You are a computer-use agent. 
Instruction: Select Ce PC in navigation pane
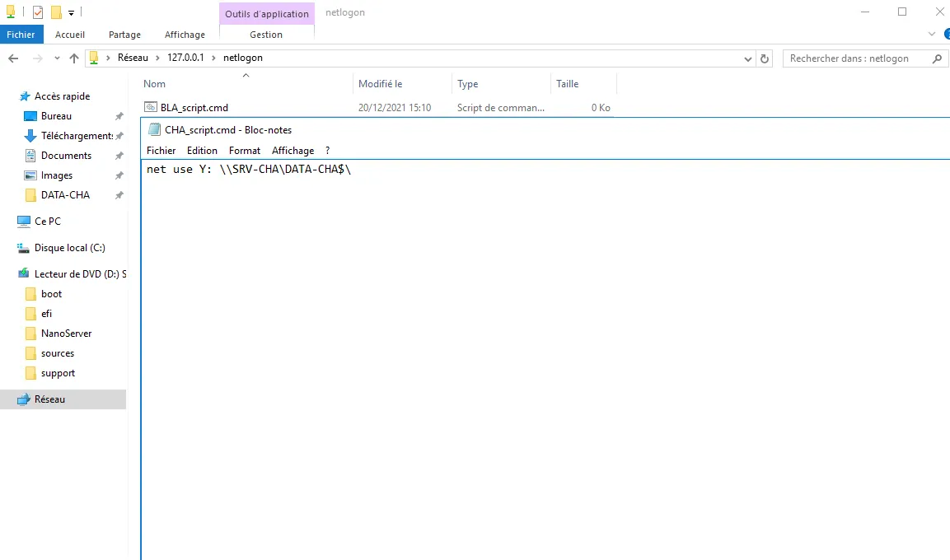click(47, 222)
